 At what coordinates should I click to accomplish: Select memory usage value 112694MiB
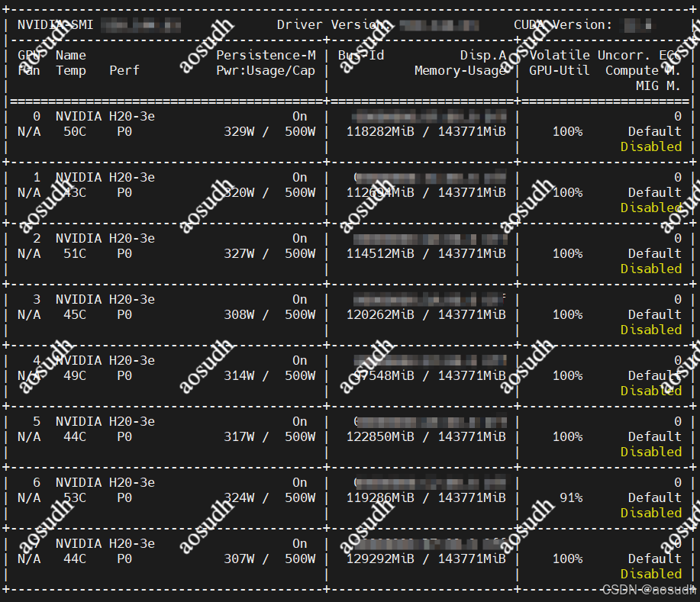(x=380, y=193)
